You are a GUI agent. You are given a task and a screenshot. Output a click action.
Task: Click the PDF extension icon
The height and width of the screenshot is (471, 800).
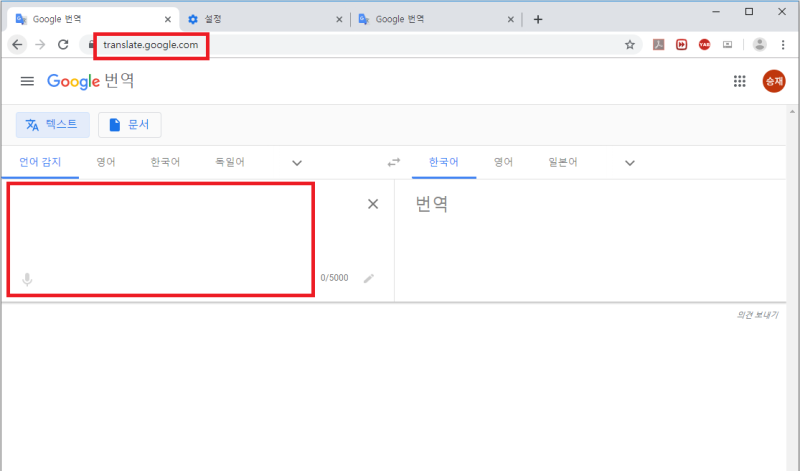point(658,45)
